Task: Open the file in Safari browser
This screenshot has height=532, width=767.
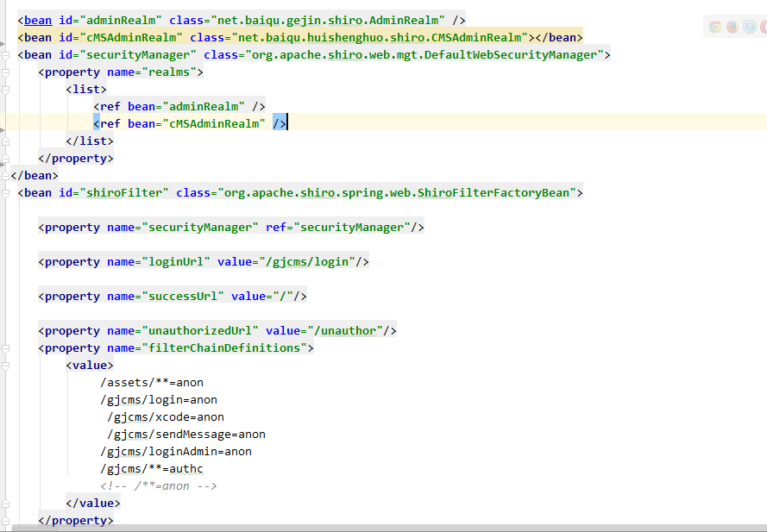Action: click(750, 27)
